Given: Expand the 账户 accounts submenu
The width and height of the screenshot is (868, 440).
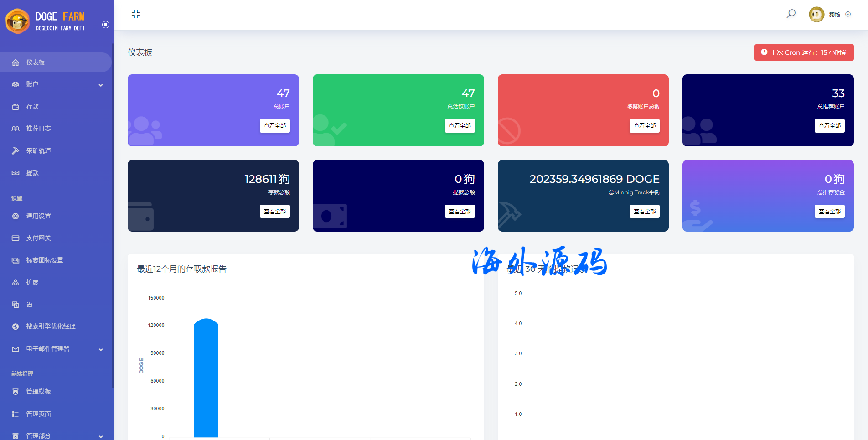Looking at the screenshot, I should coord(101,85).
